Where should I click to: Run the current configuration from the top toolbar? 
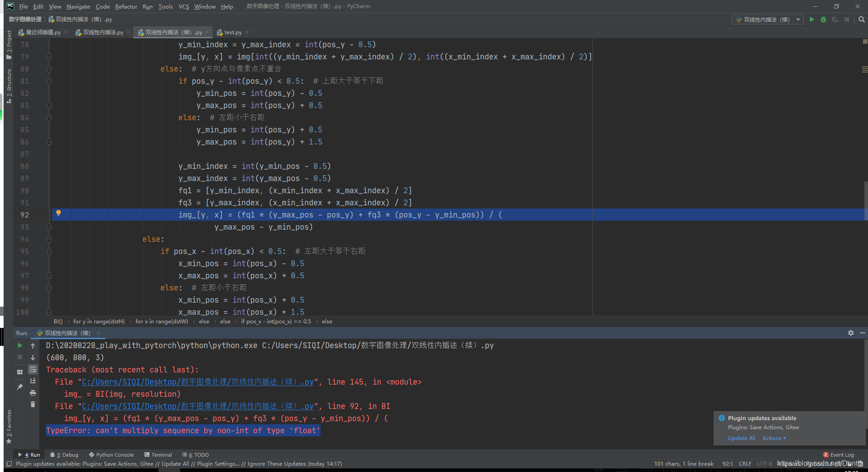coord(812,19)
